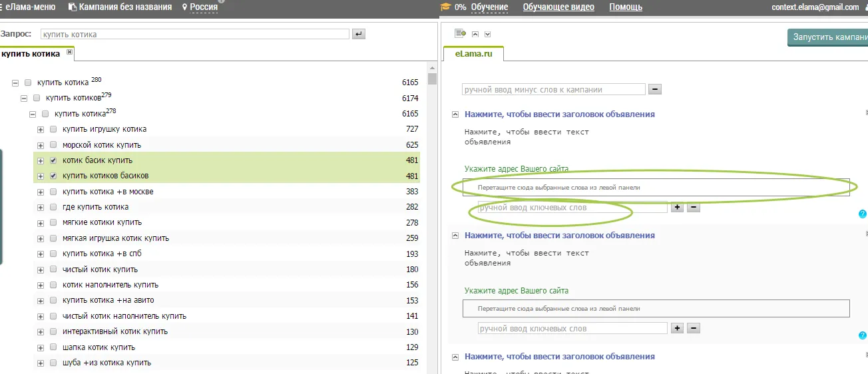Click the minus button beside campaign minus-words field
Screen dimensions: 868x374
(654, 89)
